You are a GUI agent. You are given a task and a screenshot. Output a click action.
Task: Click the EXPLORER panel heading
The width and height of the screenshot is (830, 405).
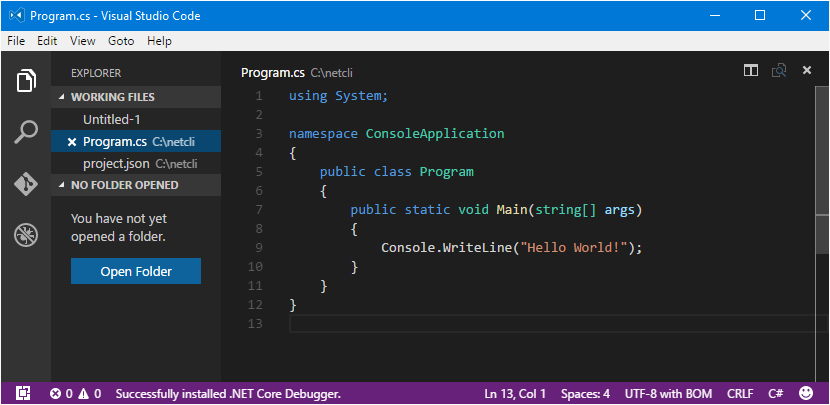tap(96, 73)
